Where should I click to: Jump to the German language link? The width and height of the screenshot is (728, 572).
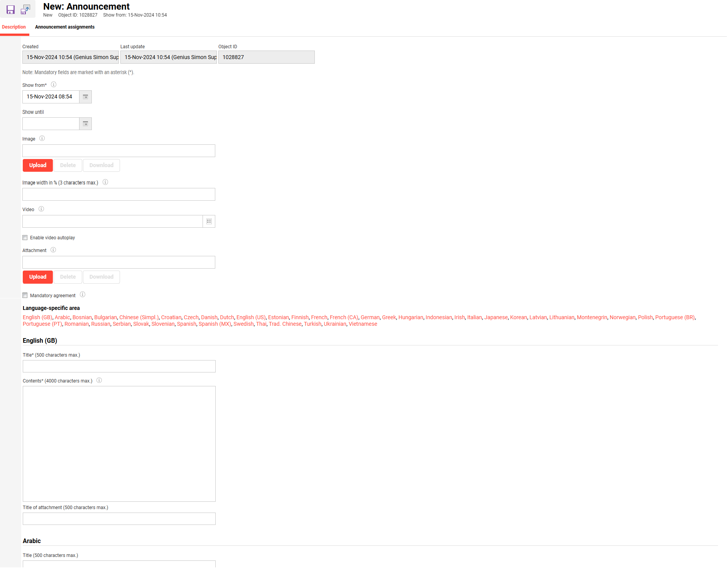click(370, 318)
